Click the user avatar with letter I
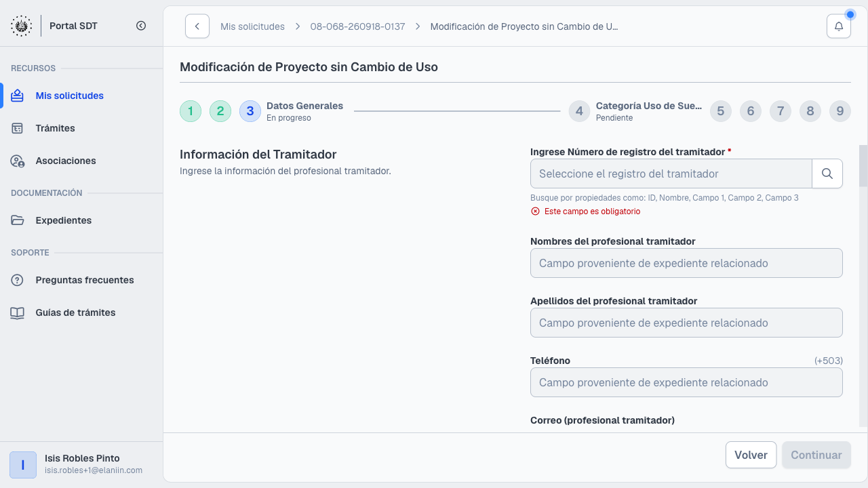The width and height of the screenshot is (868, 488). (23, 465)
